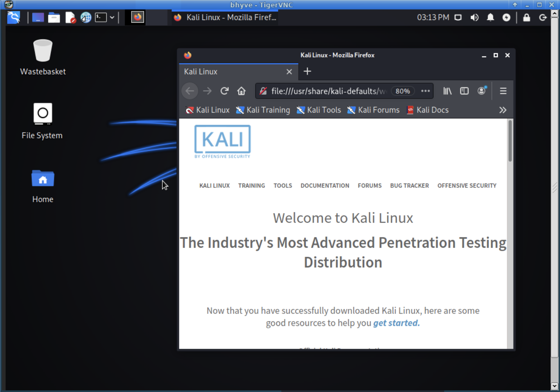
Task: Open the power manager tray icon
Action: [506, 17]
